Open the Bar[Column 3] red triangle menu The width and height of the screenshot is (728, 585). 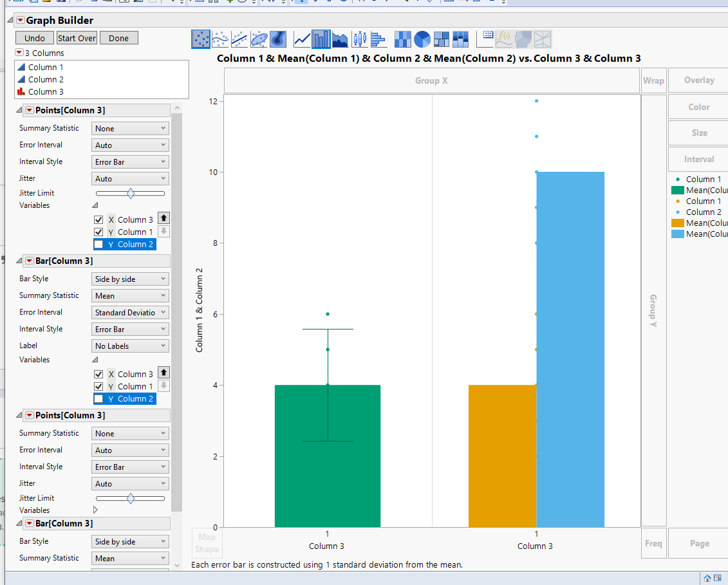click(x=29, y=261)
